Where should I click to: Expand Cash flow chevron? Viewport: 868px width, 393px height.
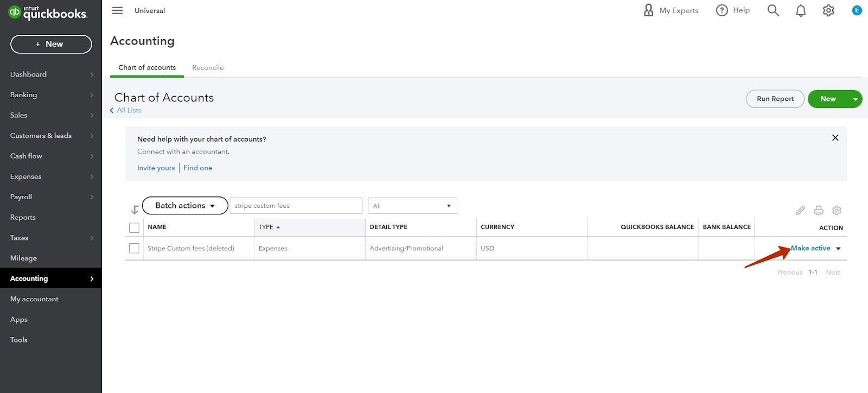(x=92, y=156)
